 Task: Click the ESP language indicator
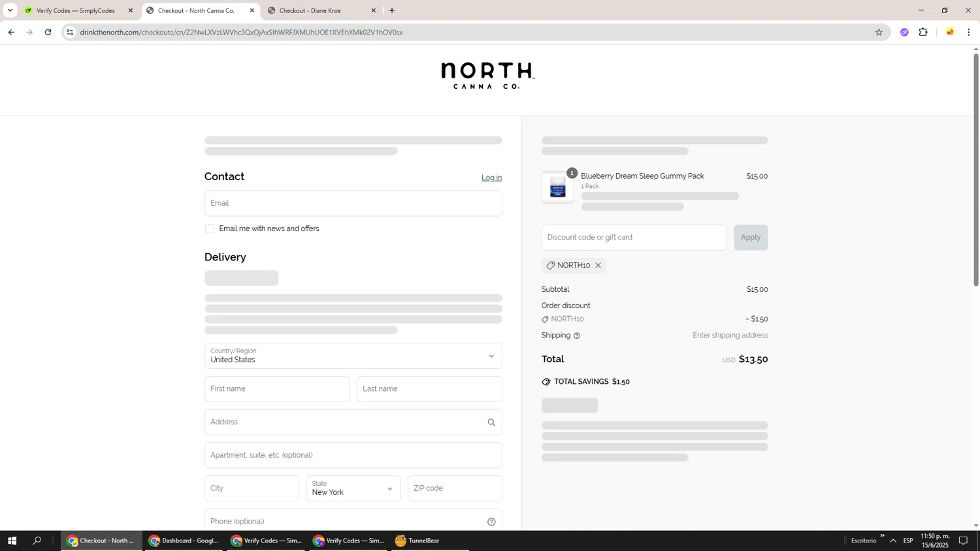(x=908, y=541)
